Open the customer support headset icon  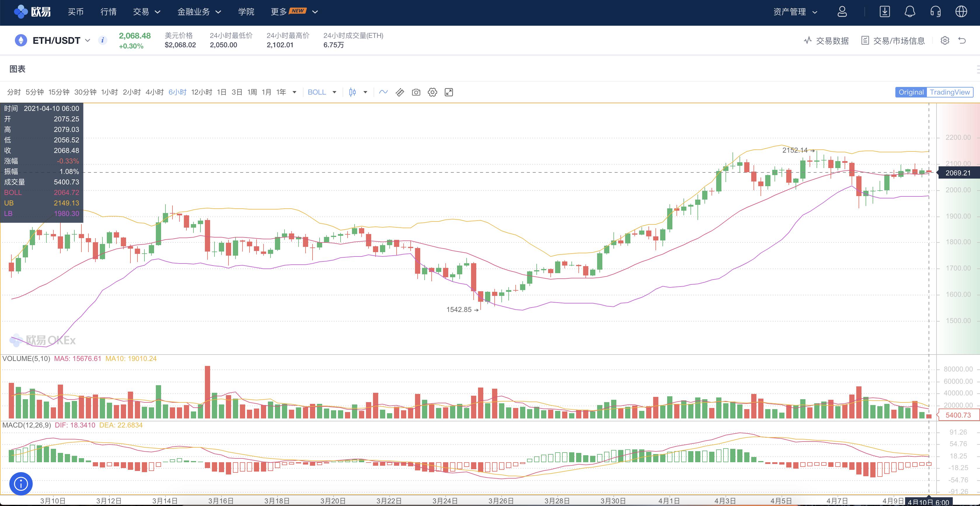point(935,12)
